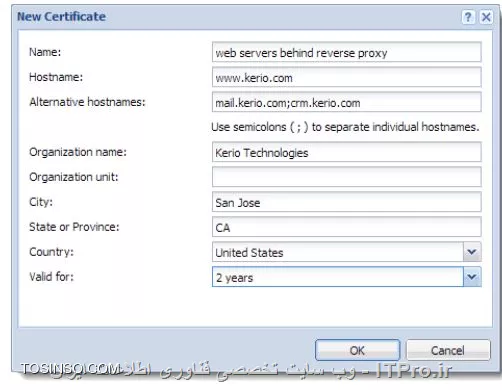Edit the City field San Jose

pos(346,202)
